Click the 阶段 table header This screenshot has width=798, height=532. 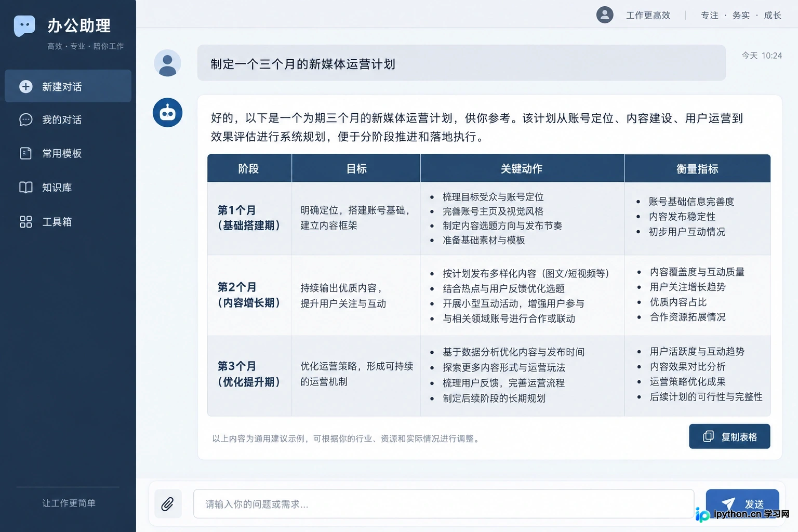click(249, 168)
